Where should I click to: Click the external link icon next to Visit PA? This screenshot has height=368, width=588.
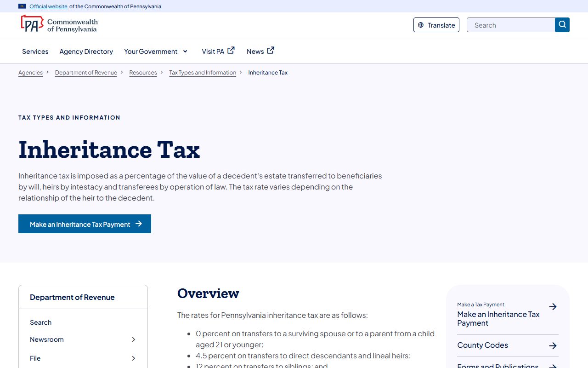point(231,51)
